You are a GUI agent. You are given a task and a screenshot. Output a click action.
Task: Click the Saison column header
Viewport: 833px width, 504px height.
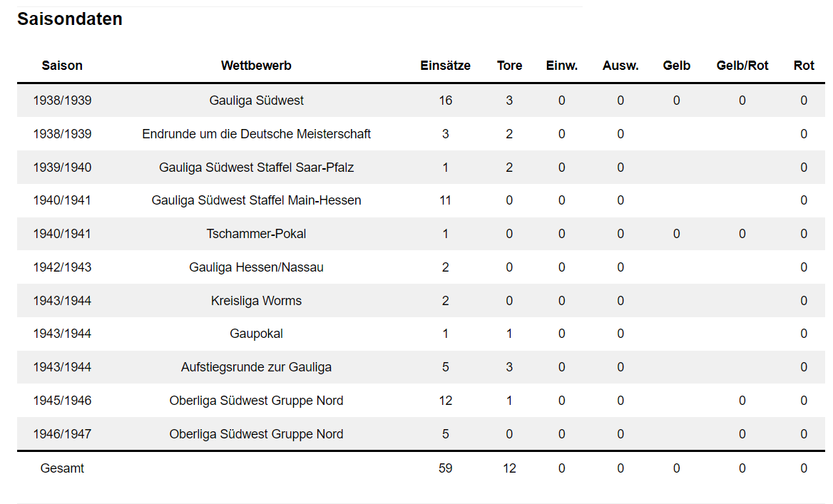click(x=62, y=66)
